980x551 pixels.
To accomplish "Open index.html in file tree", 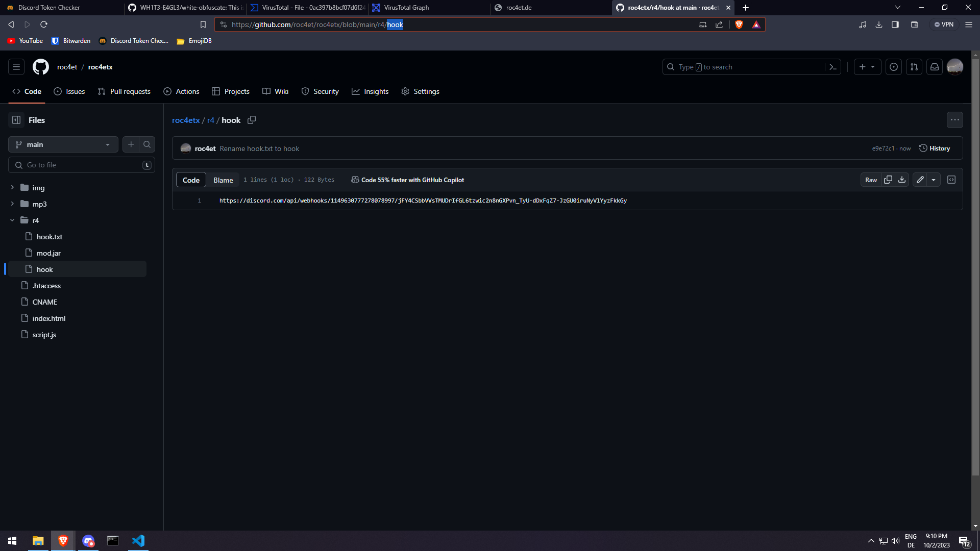I will point(49,318).
